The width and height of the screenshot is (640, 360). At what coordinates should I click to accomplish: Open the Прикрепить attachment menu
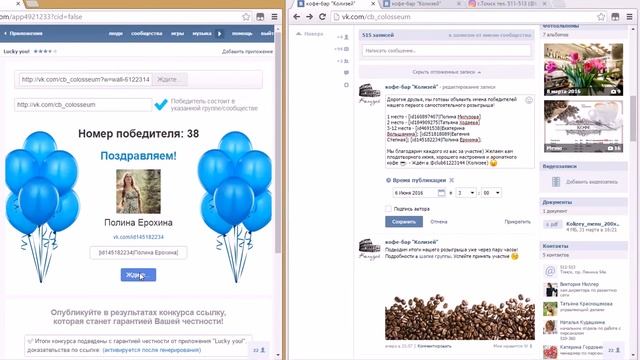[x=518, y=222]
